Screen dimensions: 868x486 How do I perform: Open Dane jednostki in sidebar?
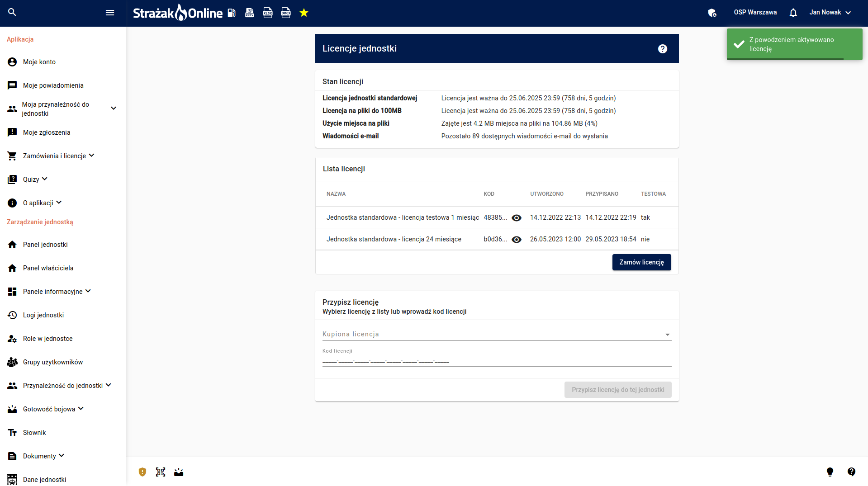coord(44,480)
